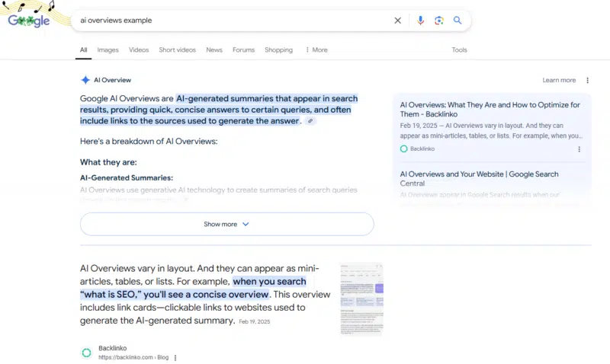The height and width of the screenshot is (364, 610).
Task: Open Google Search Central source card title
Action: point(479,179)
